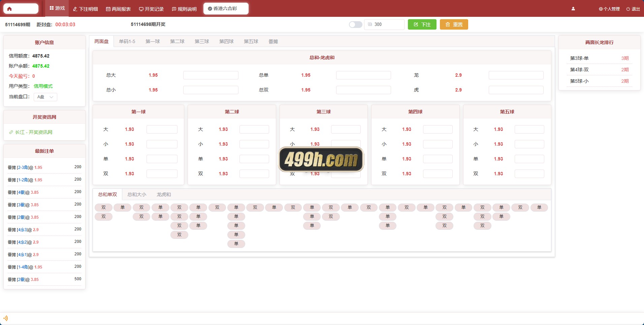
Task: Open 规则说明 menu
Action: tap(184, 9)
